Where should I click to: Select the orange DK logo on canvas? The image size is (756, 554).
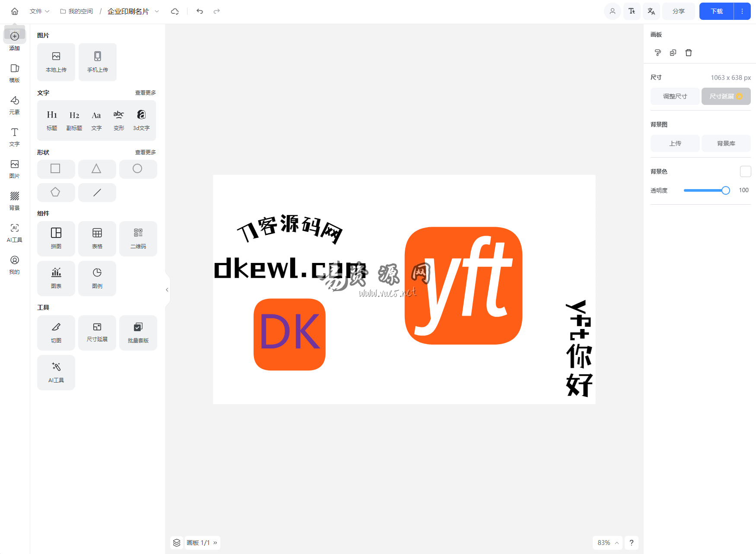289,334
